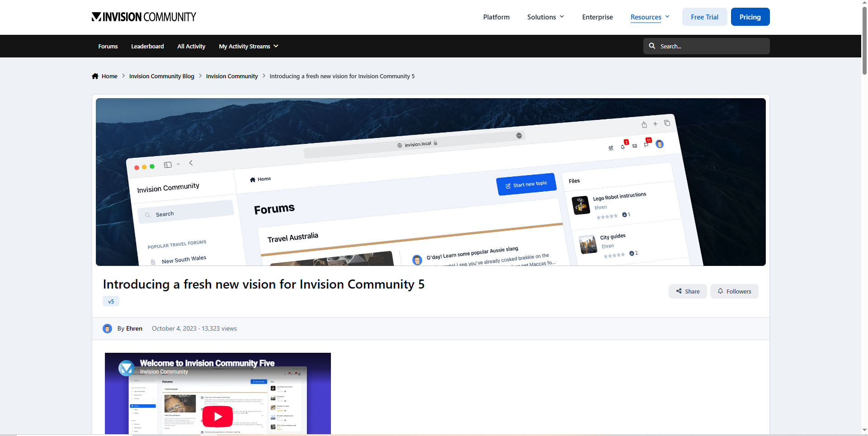
Task: Expand My Activity Streams dropdown
Action: [x=249, y=46]
